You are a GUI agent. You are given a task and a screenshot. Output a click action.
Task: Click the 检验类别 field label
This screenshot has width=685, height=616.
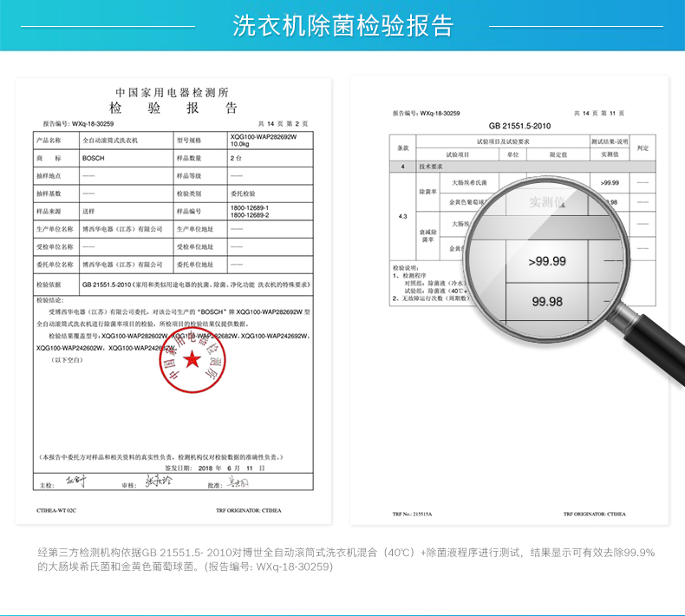click(189, 193)
